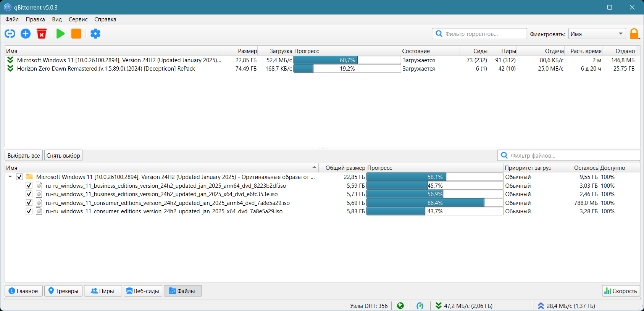Switch to the Файлы tab

pos(183,291)
